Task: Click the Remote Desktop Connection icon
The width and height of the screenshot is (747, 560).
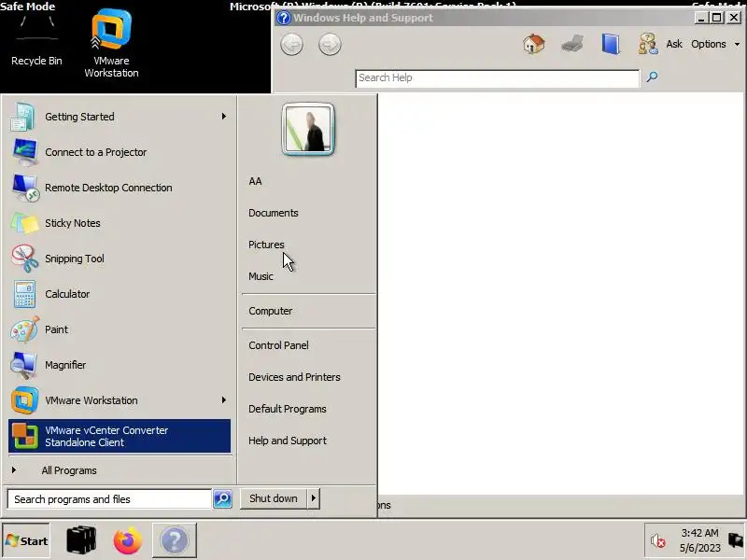Action: [x=25, y=188]
